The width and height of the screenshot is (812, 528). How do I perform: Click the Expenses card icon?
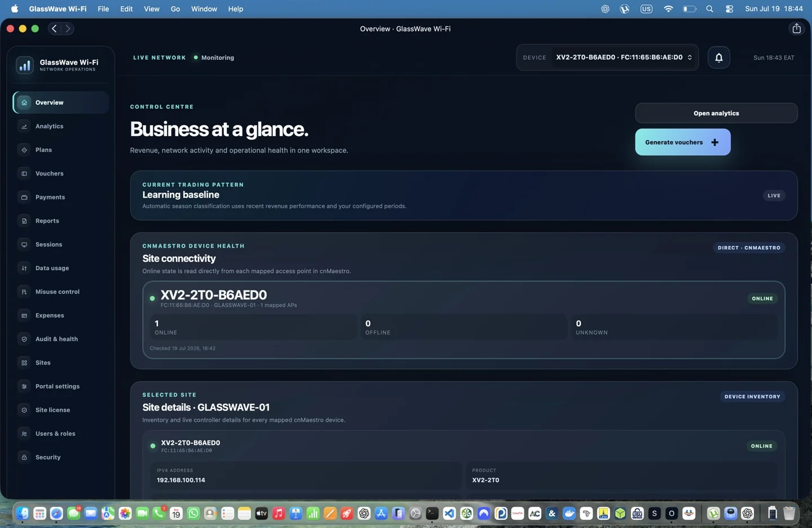(x=24, y=316)
